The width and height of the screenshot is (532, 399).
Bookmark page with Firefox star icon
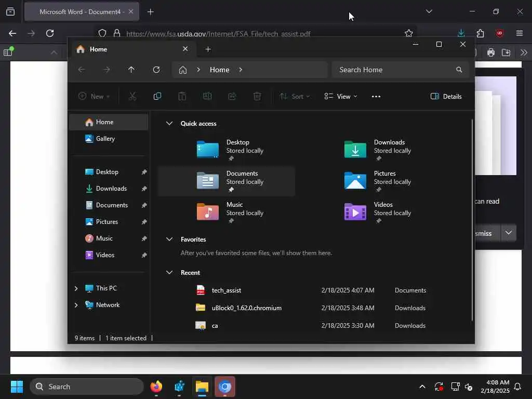[409, 33]
